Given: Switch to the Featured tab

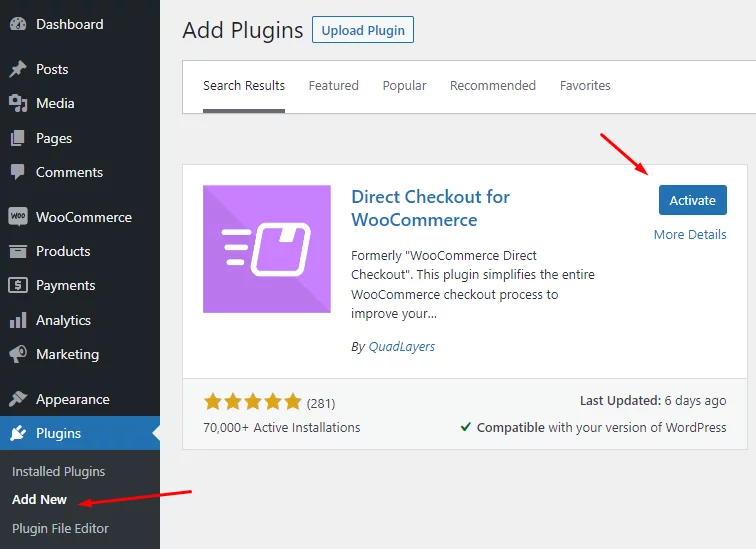Looking at the screenshot, I should pyautogui.click(x=334, y=86).
